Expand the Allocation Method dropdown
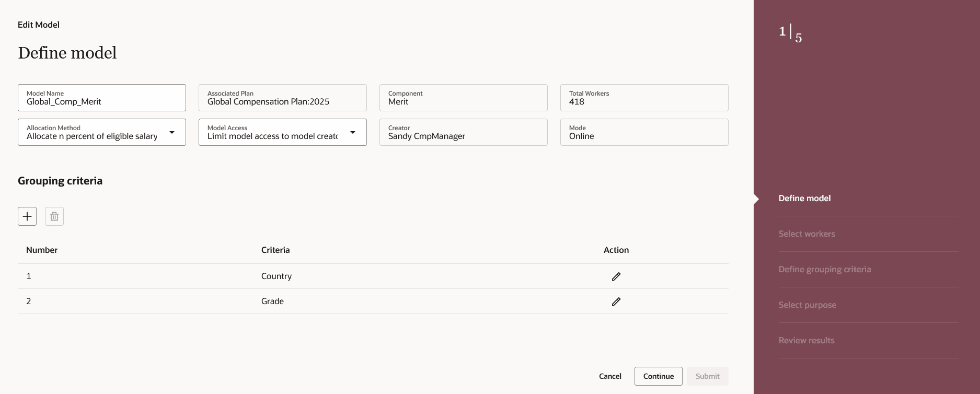980x394 pixels. pos(171,133)
